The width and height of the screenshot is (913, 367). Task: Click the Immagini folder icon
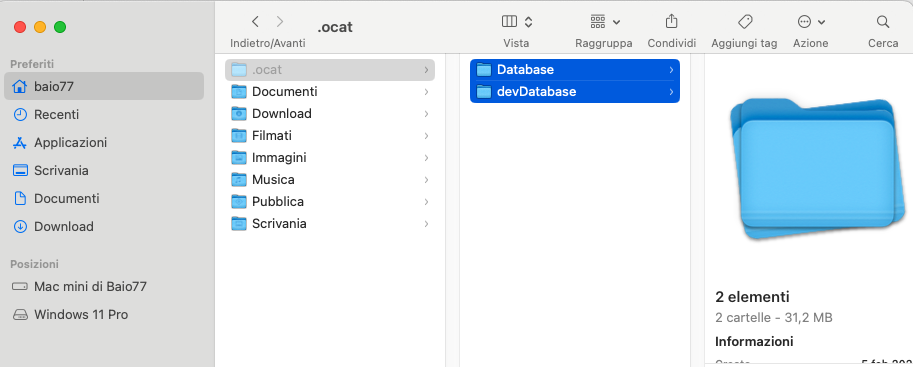pos(239,157)
